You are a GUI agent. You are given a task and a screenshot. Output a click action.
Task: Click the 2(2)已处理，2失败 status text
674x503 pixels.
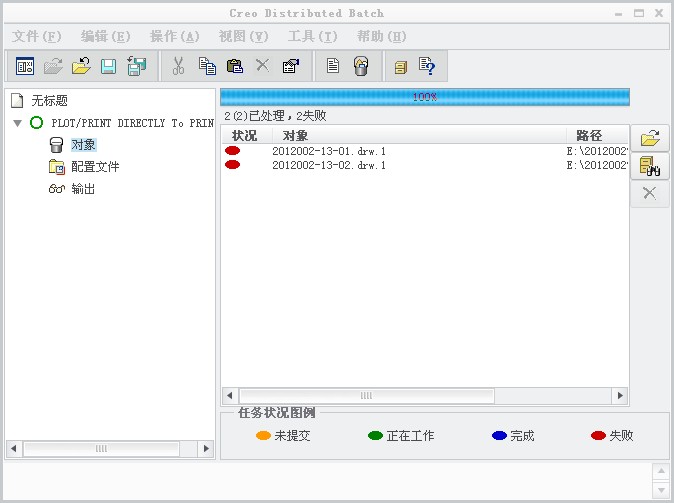point(275,116)
